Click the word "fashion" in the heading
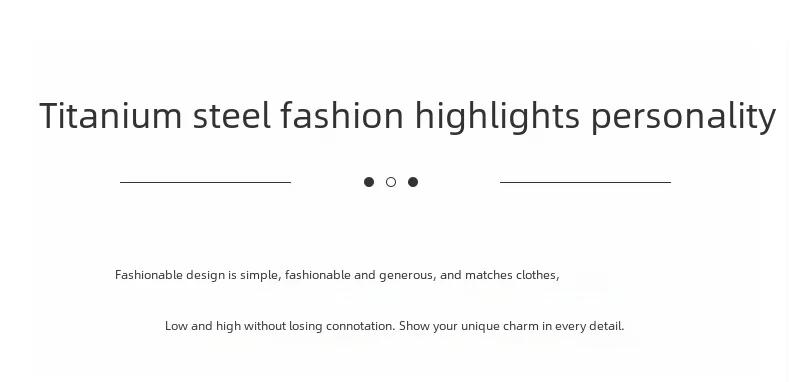Image resolution: width=790 pixels, height=382 pixels. point(342,116)
